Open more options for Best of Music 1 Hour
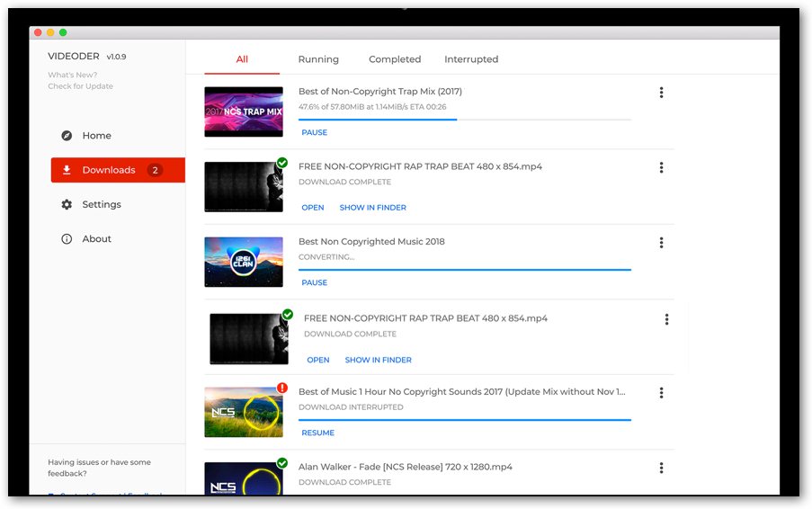 (661, 393)
